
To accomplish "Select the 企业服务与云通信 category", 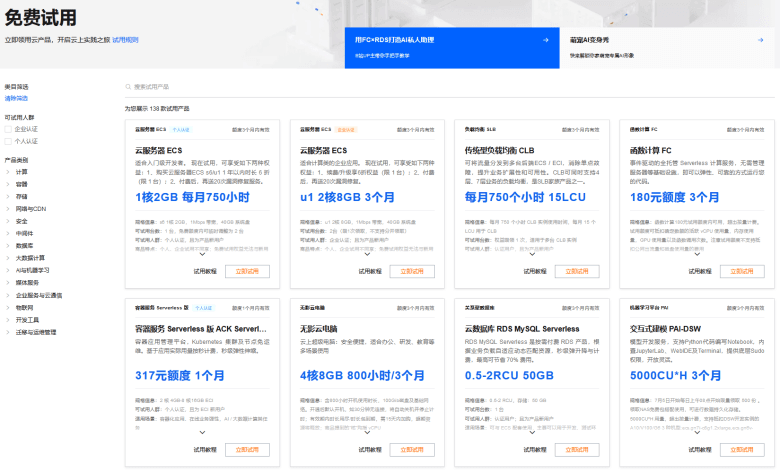I will pyautogui.click(x=39, y=295).
